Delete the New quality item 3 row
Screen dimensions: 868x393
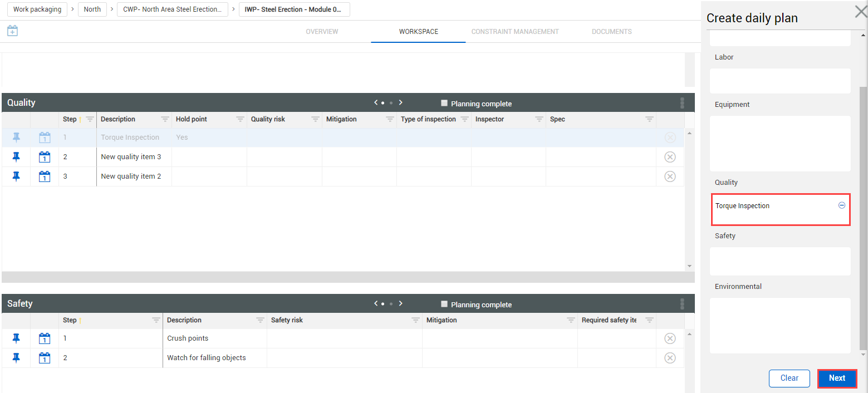pyautogui.click(x=670, y=157)
